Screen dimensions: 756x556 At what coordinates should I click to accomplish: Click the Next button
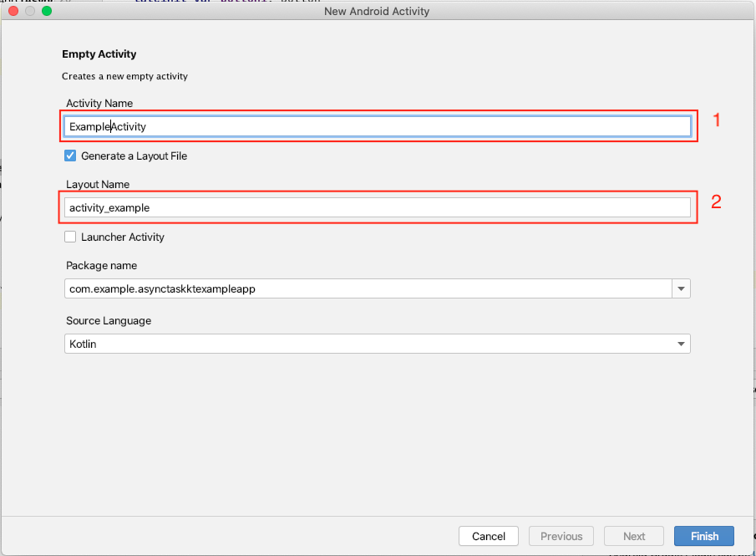coord(634,536)
